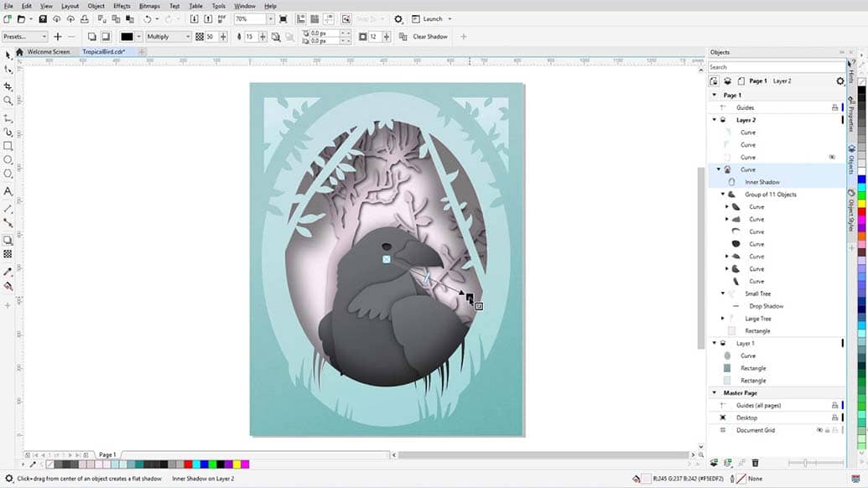Click the Launch button
The width and height of the screenshot is (868, 488).
click(x=432, y=18)
